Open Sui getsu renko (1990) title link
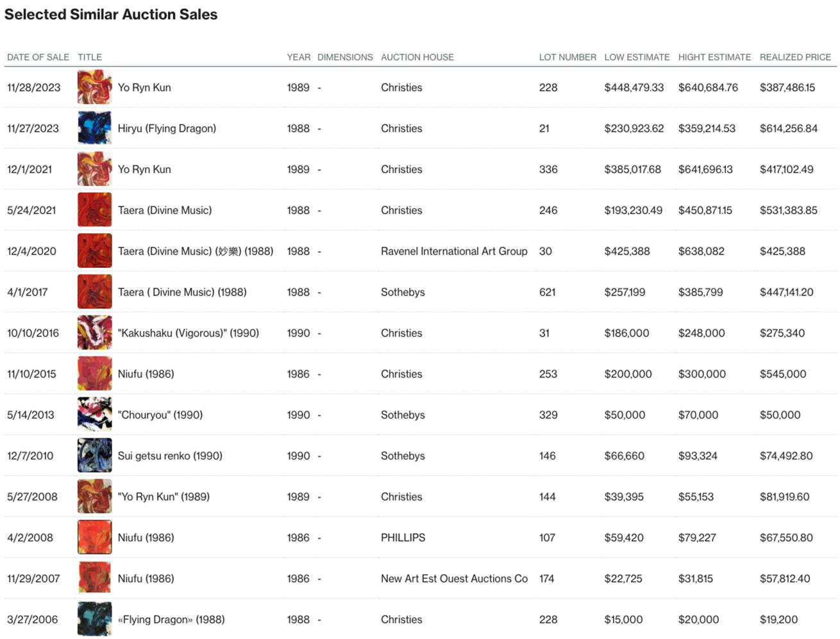 click(x=170, y=456)
